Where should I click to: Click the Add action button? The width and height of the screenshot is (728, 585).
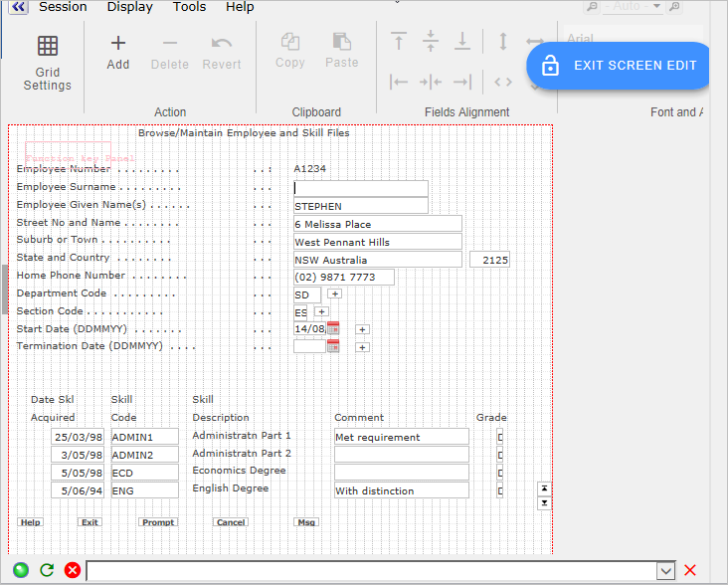(x=118, y=51)
